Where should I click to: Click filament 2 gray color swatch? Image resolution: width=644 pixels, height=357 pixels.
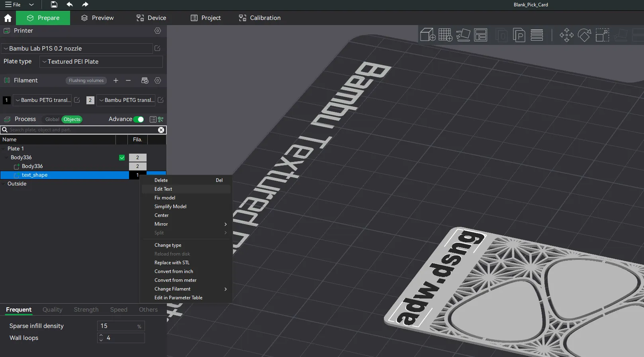(90, 100)
